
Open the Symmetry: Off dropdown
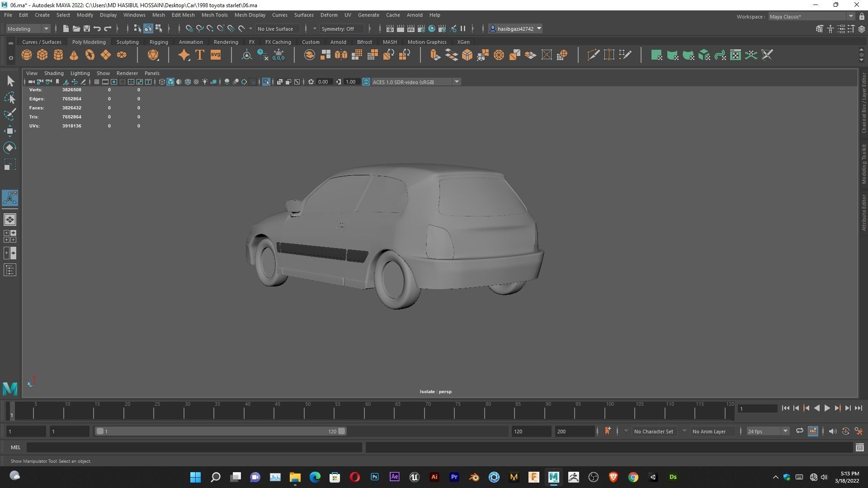342,28
